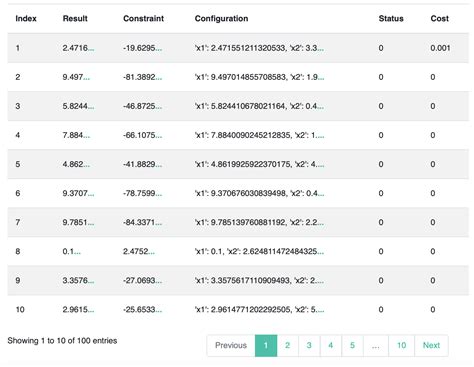Click the Next pagination button
This screenshot has height=367, width=474.
click(x=431, y=345)
